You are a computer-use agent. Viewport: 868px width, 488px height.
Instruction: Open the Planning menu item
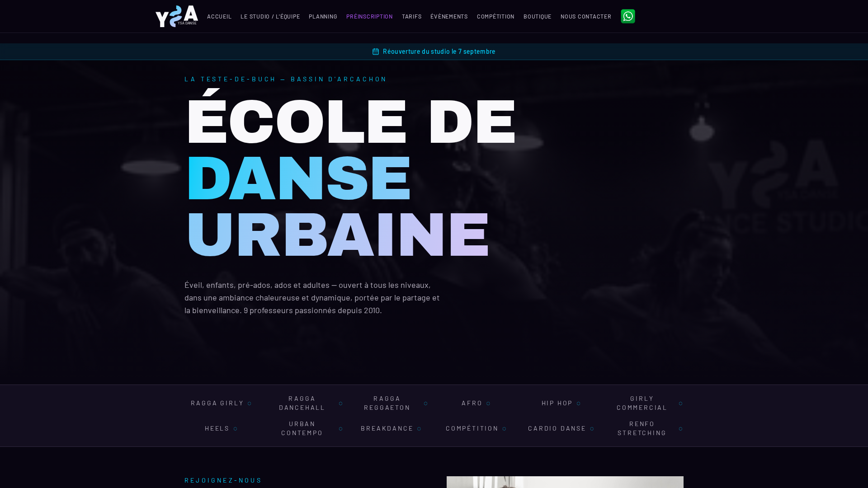click(323, 16)
